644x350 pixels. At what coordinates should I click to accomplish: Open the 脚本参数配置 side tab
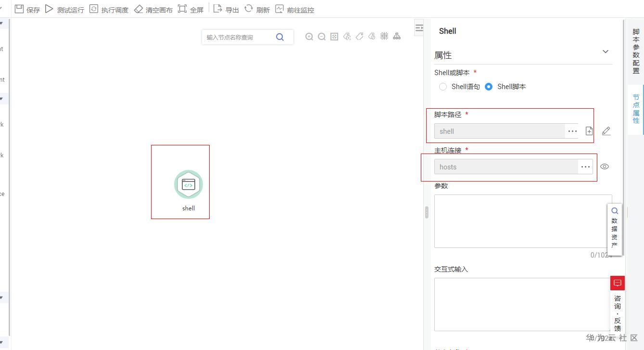click(636, 52)
